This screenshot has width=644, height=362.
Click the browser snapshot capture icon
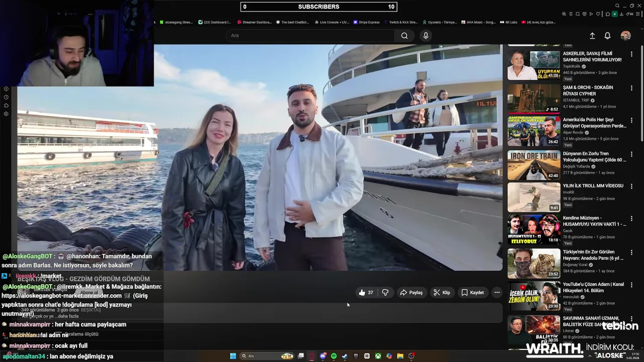tap(578, 14)
